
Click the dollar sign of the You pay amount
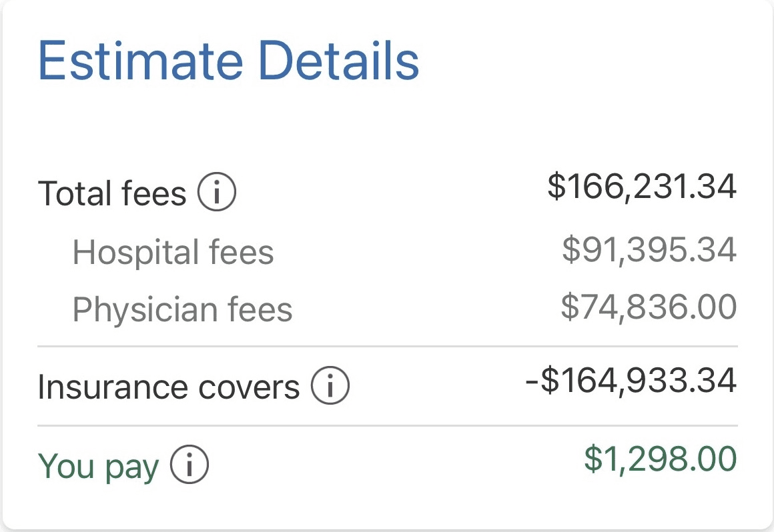[593, 459]
